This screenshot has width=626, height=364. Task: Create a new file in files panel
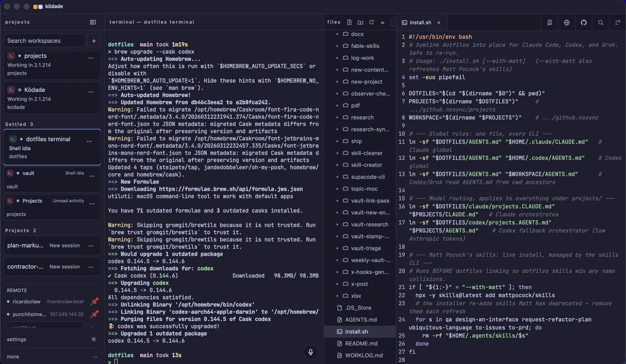(349, 22)
